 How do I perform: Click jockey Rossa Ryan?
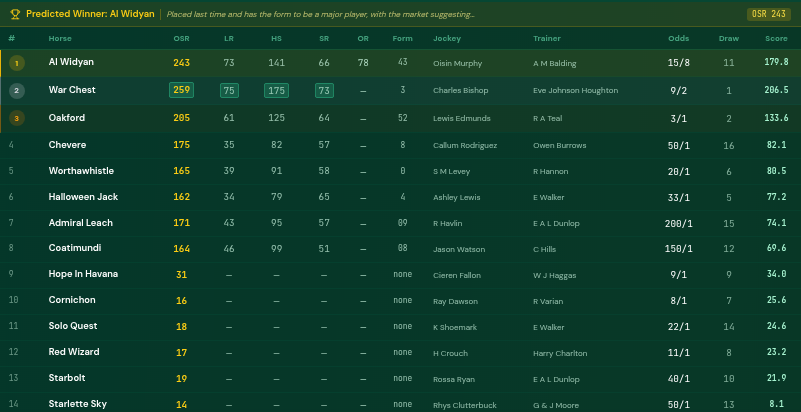click(454, 380)
